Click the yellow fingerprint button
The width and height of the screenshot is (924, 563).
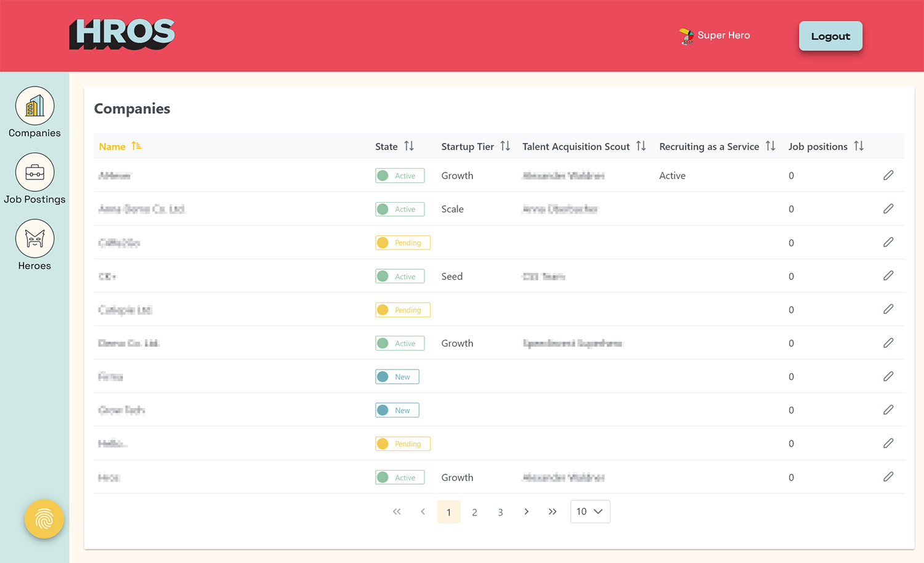click(44, 519)
